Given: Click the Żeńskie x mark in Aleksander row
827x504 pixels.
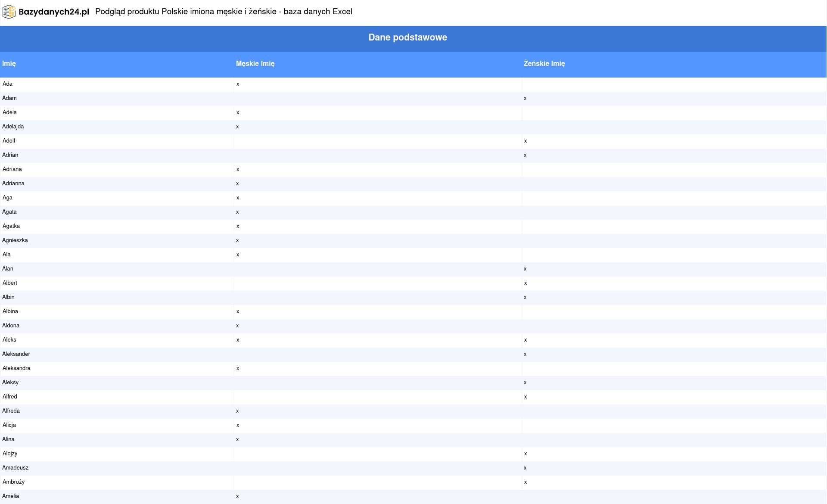Looking at the screenshot, I should pos(525,355).
